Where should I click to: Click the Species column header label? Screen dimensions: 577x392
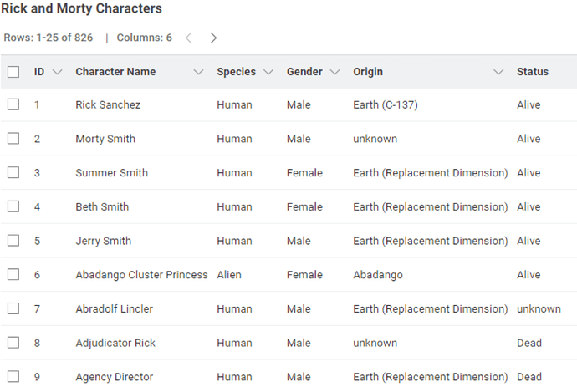pyautogui.click(x=237, y=72)
